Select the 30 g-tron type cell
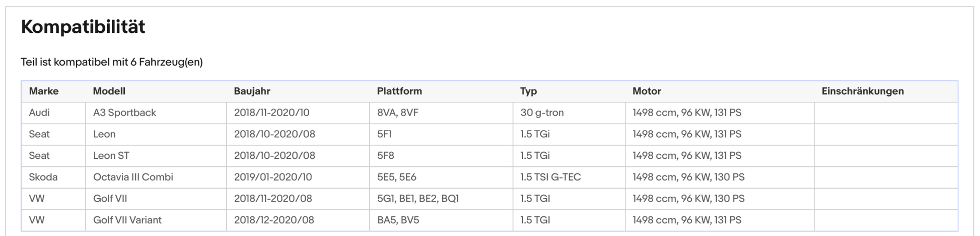This screenshot has width=980, height=236. [542, 113]
